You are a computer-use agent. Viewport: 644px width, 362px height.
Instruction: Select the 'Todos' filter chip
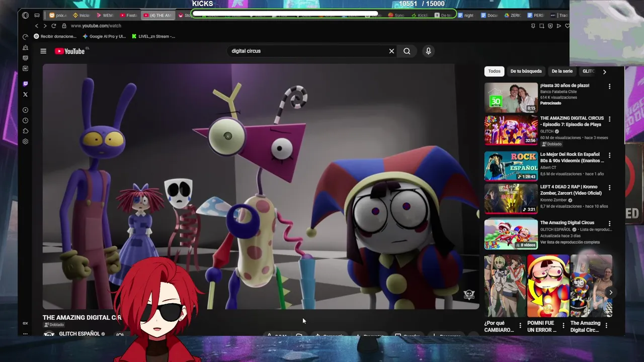[x=494, y=71]
